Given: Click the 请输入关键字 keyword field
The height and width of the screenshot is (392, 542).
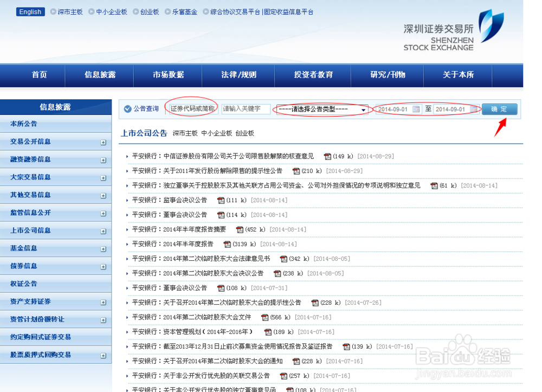Looking at the screenshot, I should pyautogui.click(x=246, y=109).
